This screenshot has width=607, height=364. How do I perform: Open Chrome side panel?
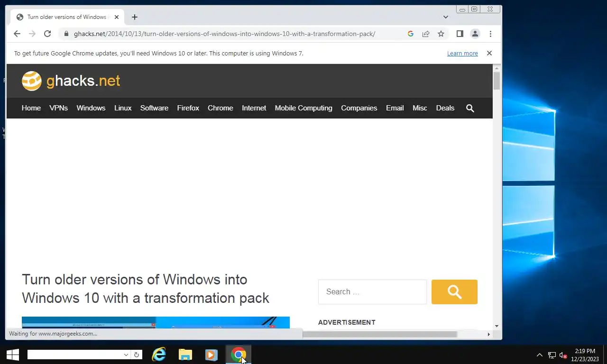(x=460, y=34)
